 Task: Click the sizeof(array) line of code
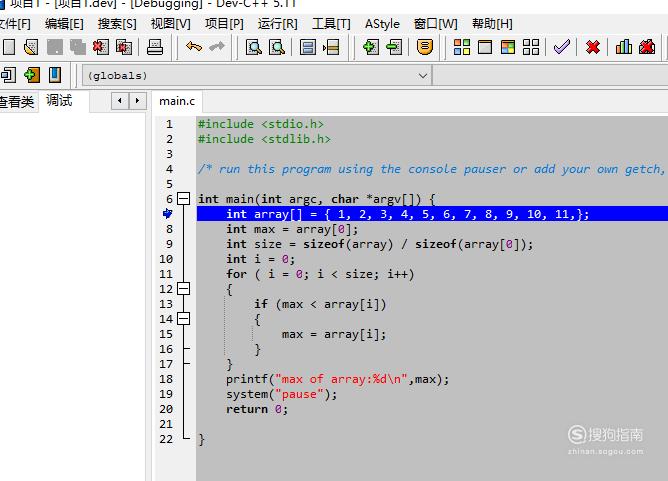[380, 244]
